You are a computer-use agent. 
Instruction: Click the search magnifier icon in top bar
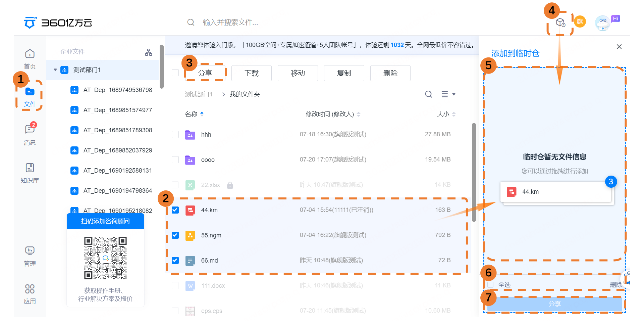(191, 22)
